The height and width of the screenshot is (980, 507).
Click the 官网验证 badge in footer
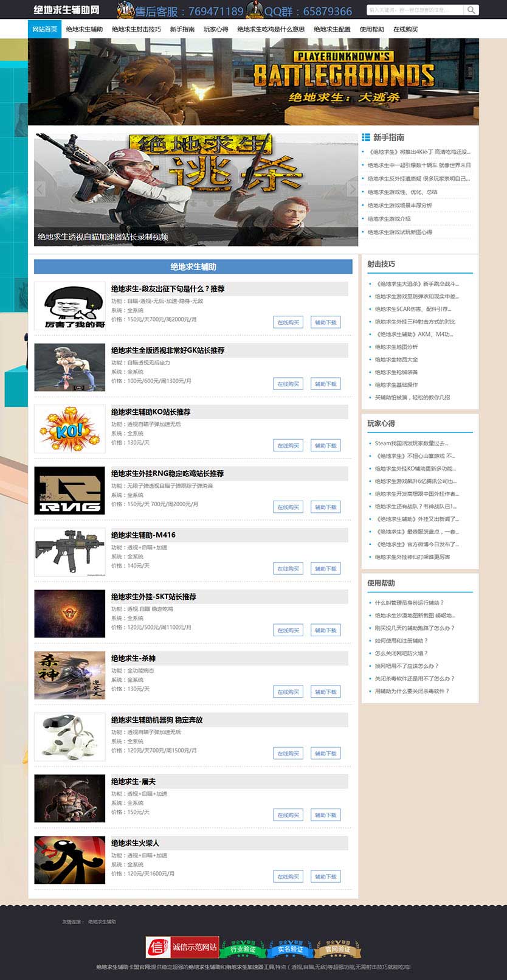point(337,948)
